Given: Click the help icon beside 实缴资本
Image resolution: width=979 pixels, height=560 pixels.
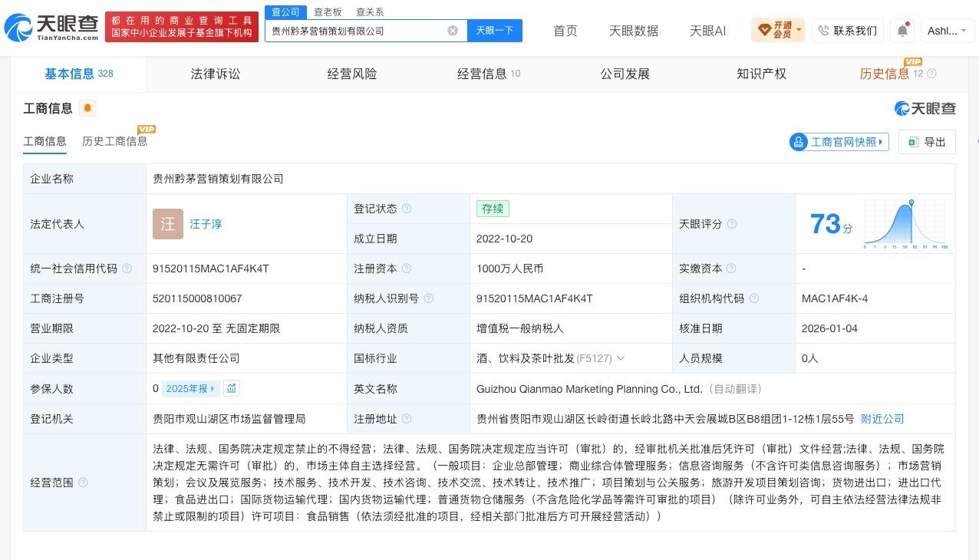Looking at the screenshot, I should point(731,268).
